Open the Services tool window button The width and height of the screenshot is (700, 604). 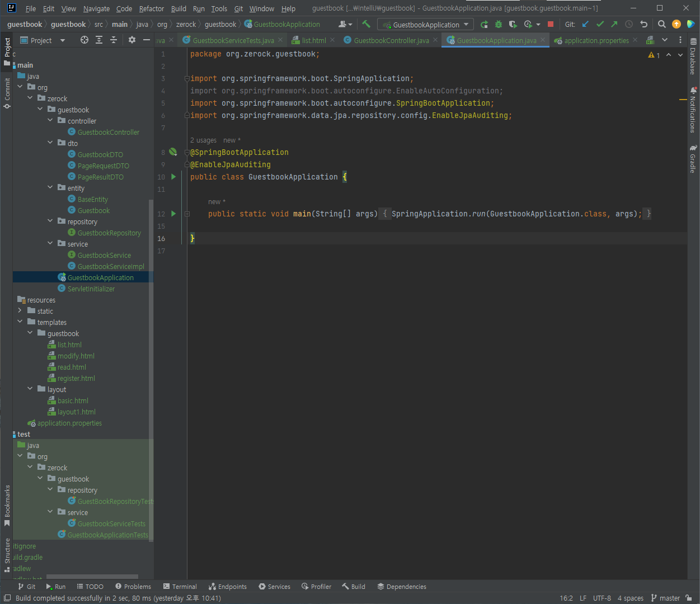tap(274, 587)
